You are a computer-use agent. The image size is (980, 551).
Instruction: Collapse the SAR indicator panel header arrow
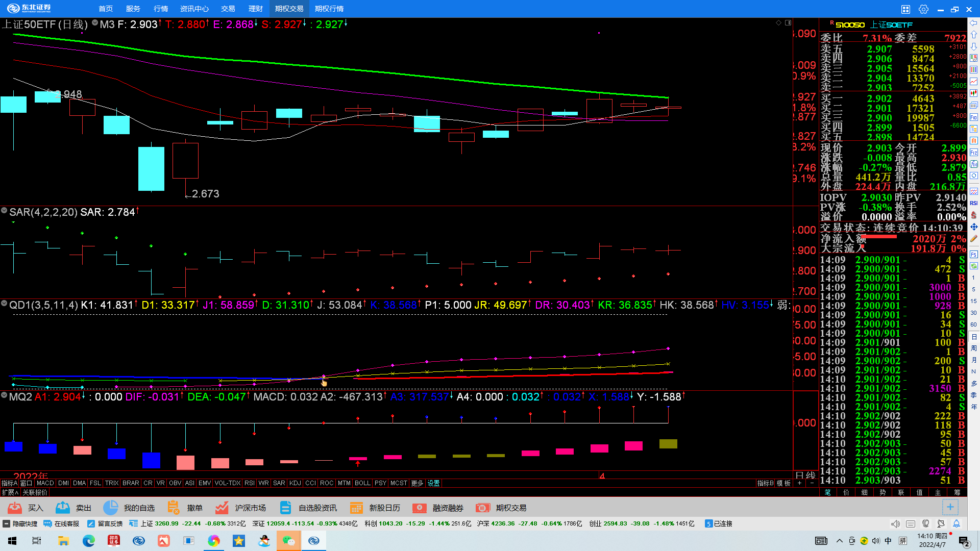pos(4,210)
